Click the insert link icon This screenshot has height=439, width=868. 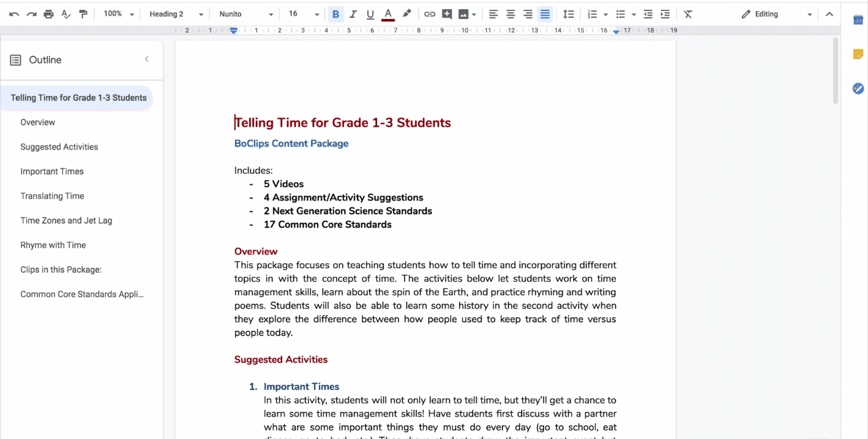coord(430,14)
